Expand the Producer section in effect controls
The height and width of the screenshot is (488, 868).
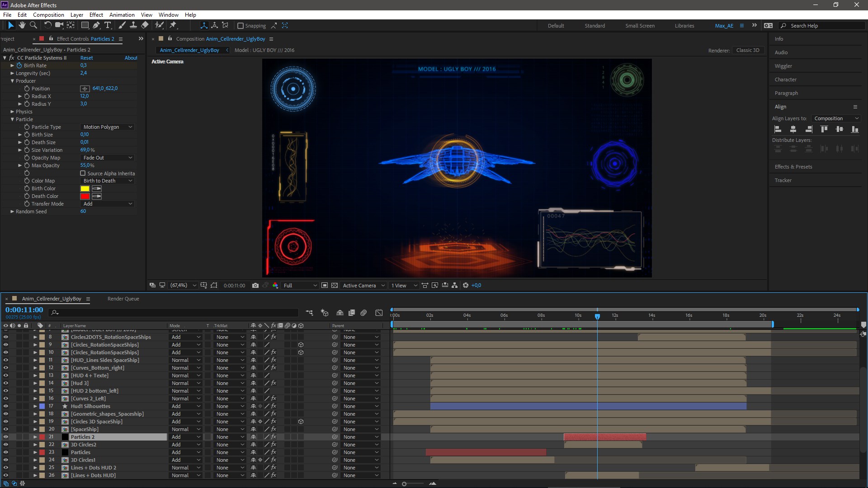[x=13, y=80]
